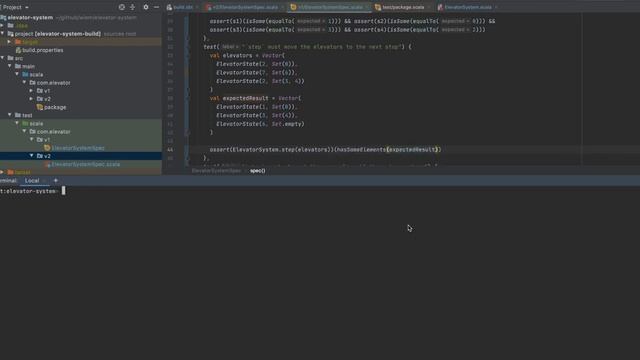Collapse the main folder arrow

pos(9,66)
